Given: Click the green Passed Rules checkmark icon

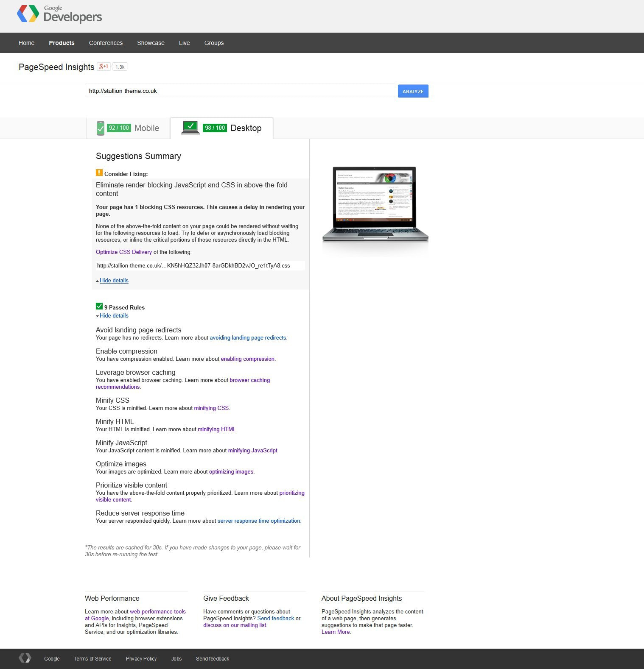Looking at the screenshot, I should (99, 306).
